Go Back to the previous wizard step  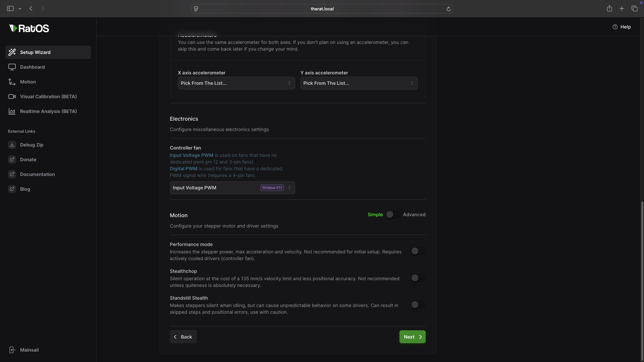[x=183, y=337]
